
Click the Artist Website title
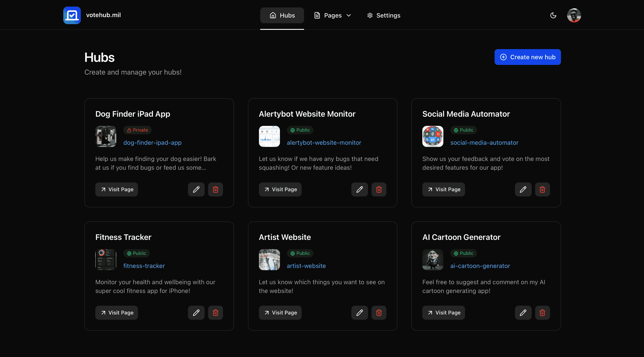click(285, 237)
